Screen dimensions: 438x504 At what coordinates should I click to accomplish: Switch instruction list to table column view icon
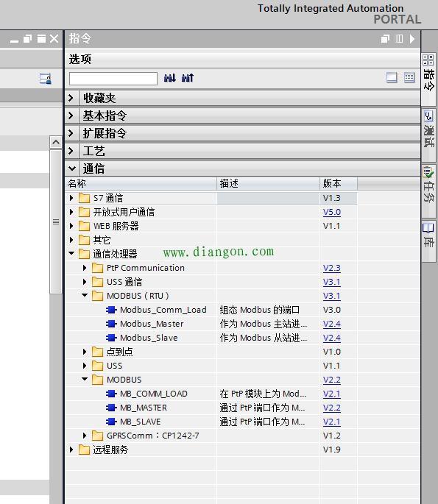click(409, 77)
